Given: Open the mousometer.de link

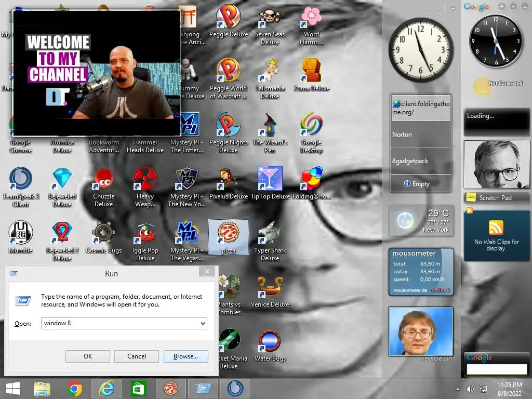Looking at the screenshot, I should click(x=410, y=290).
